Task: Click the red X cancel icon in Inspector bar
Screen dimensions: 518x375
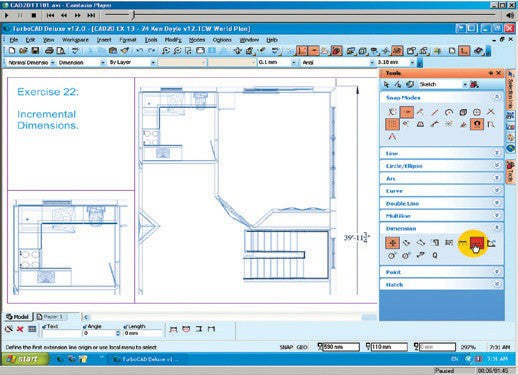Action: pyautogui.click(x=20, y=329)
